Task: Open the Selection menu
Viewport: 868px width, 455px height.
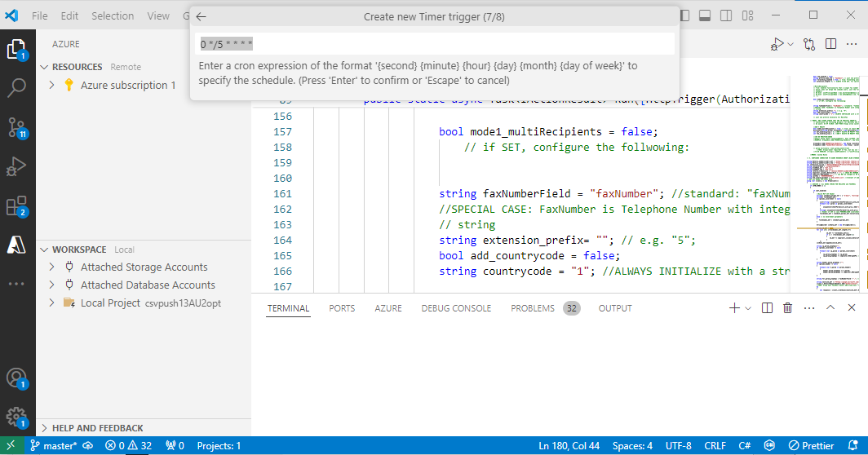Action: pos(113,15)
